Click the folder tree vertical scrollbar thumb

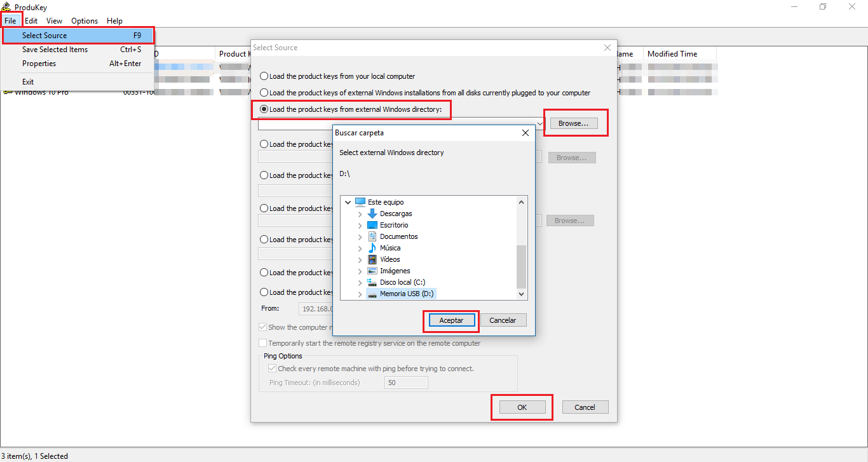tap(522, 266)
